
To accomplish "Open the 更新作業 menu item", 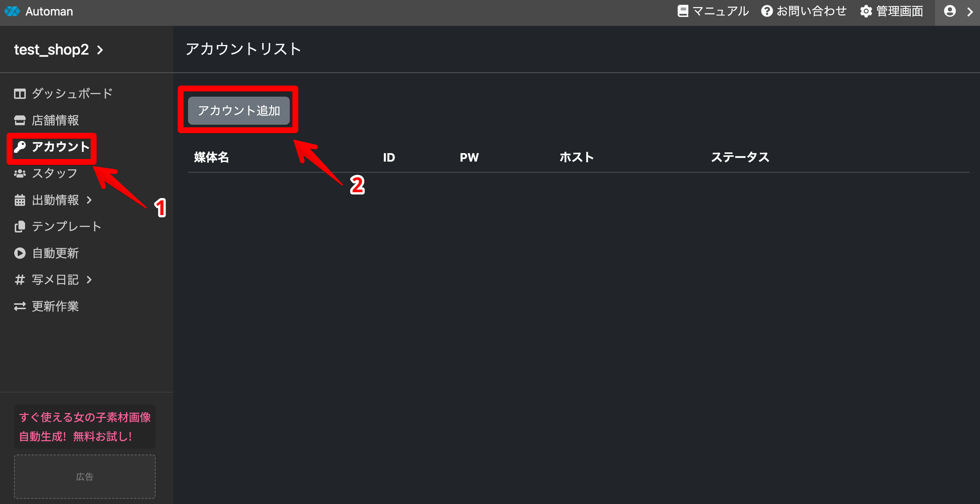I will (x=46, y=307).
